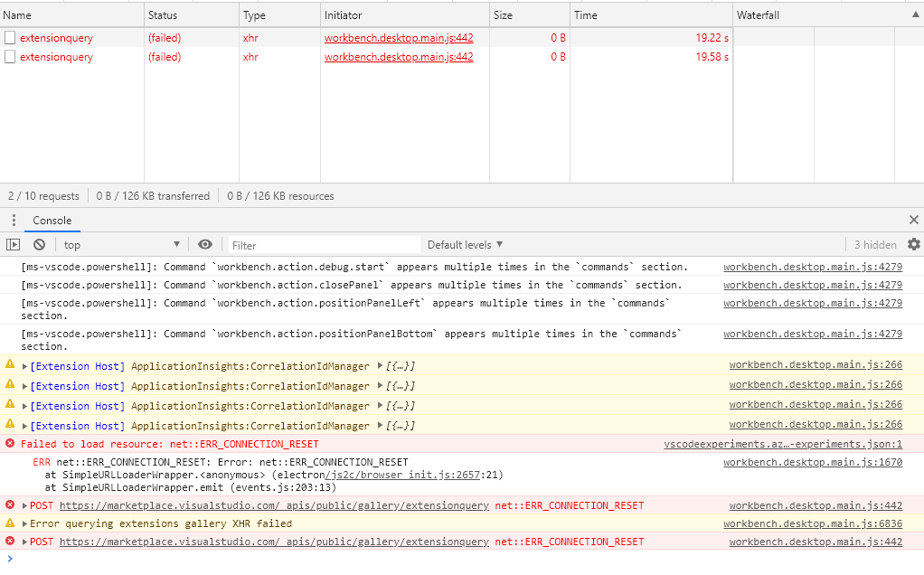Image resolution: width=924 pixels, height=575 pixels.
Task: Close the console drawer
Action: pyautogui.click(x=913, y=220)
